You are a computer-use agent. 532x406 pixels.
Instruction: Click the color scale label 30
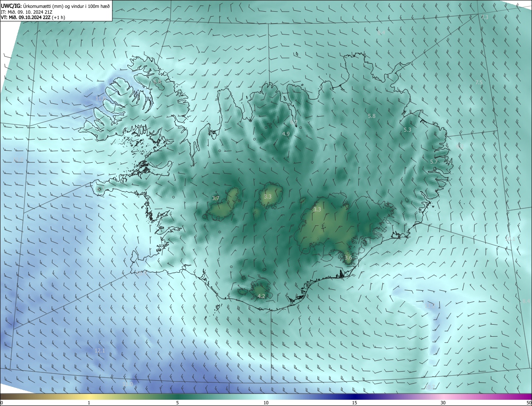click(x=443, y=403)
